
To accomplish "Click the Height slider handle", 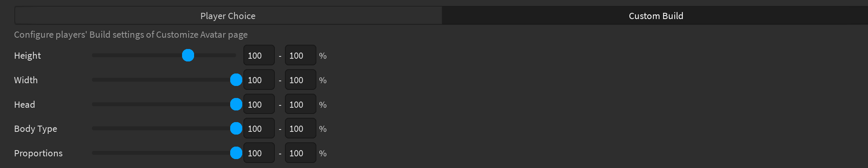I will coord(188,55).
